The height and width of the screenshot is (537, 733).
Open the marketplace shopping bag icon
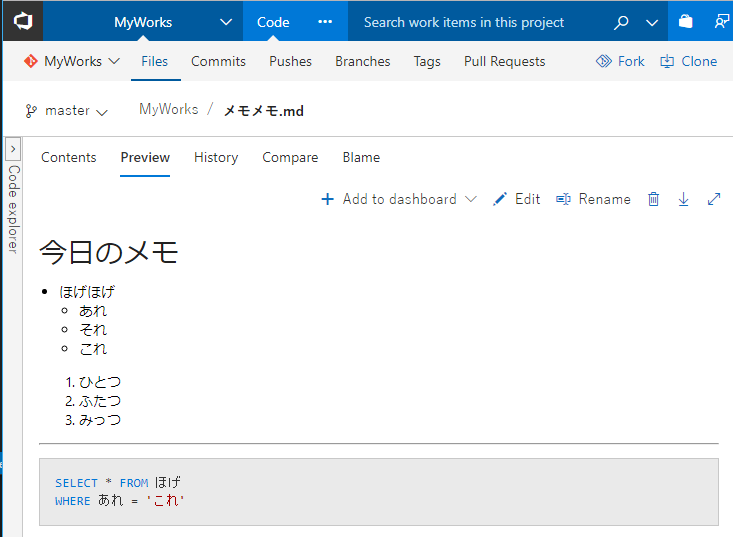[x=685, y=22]
